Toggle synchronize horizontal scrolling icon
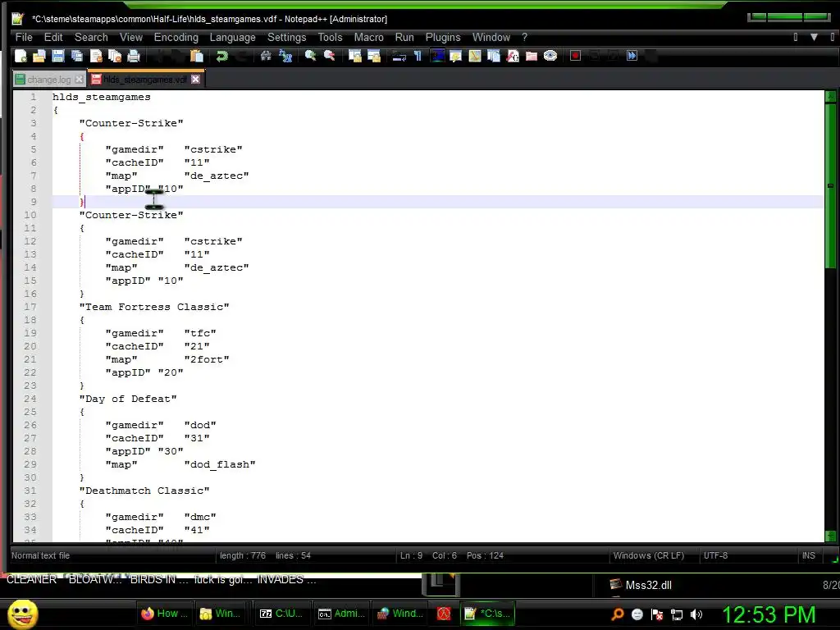The width and height of the screenshot is (840, 630). point(373,56)
